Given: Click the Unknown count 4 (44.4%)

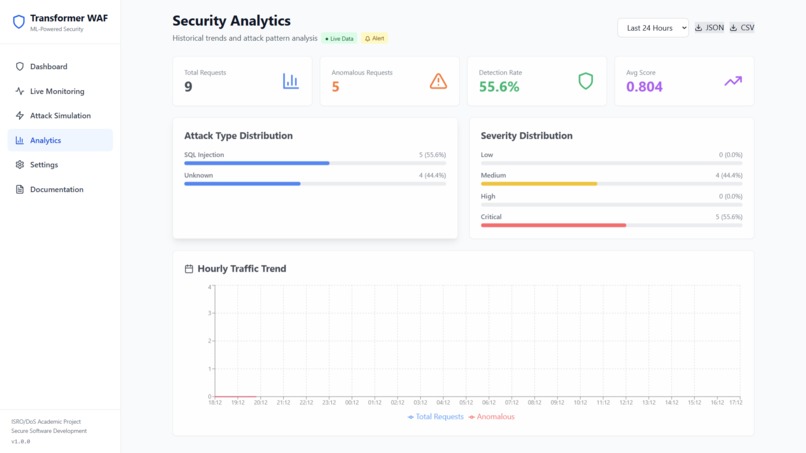Looking at the screenshot, I should click(432, 175).
